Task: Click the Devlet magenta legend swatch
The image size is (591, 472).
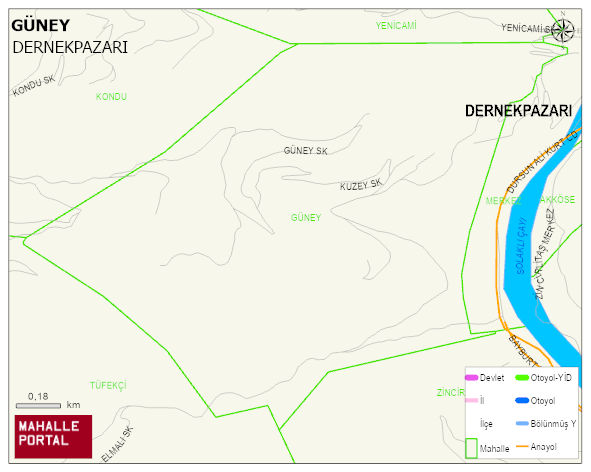Action: [x=472, y=377]
